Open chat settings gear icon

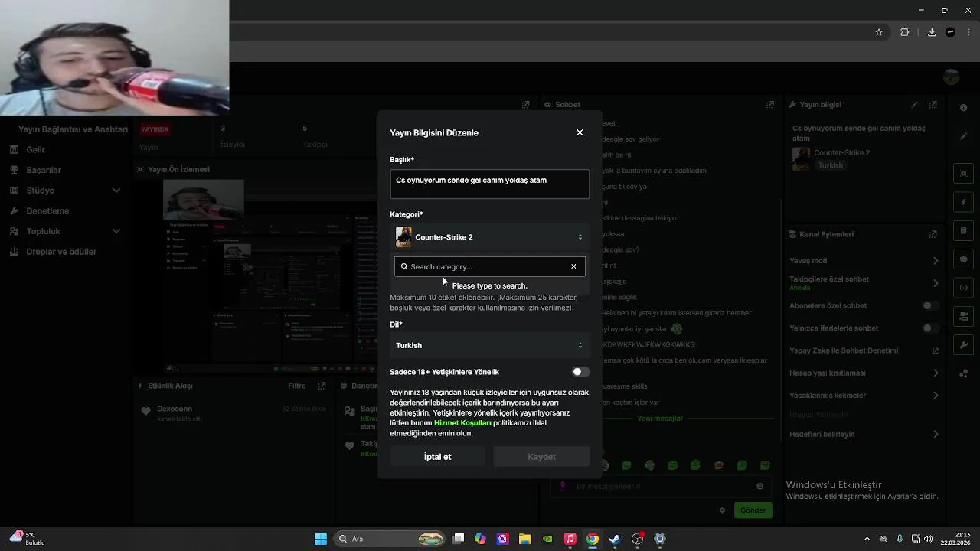coord(722,510)
